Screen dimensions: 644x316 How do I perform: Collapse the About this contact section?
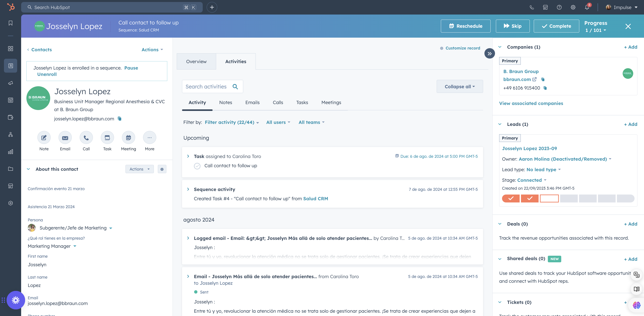(28, 169)
